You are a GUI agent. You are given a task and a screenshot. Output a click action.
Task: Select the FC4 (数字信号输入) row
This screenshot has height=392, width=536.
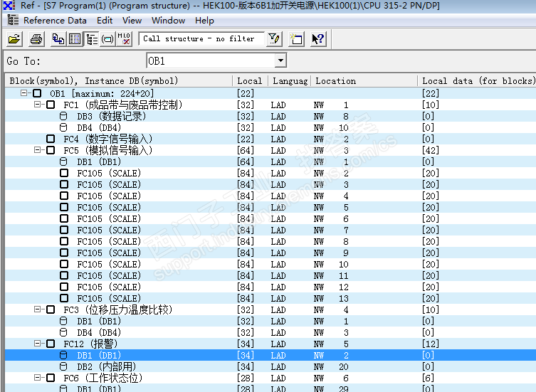270,139
